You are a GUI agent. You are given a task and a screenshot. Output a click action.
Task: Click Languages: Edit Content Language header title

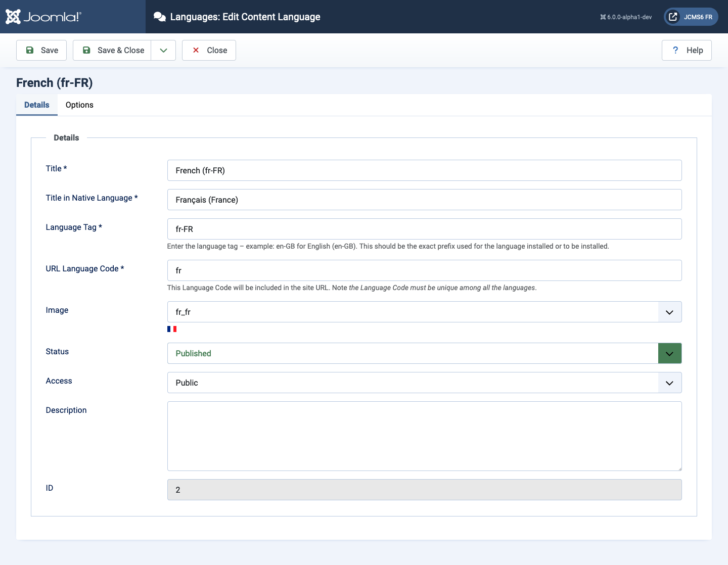(245, 17)
